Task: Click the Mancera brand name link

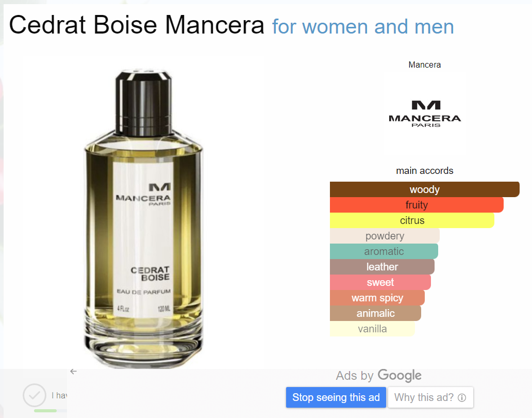Action: pos(424,65)
